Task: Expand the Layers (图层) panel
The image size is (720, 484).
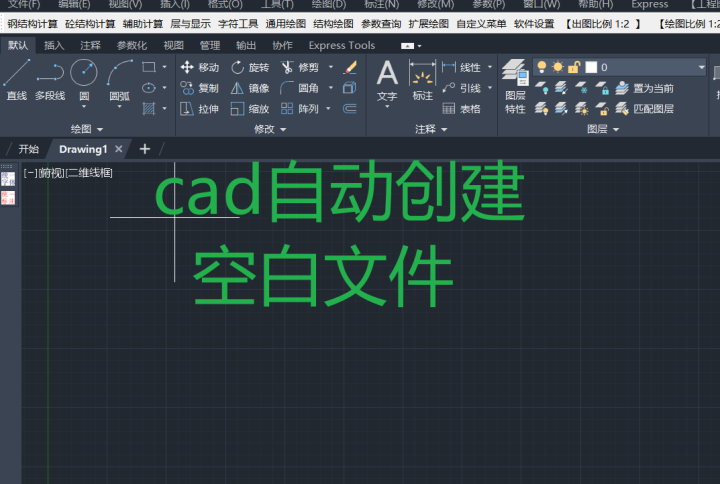Action: [603, 129]
